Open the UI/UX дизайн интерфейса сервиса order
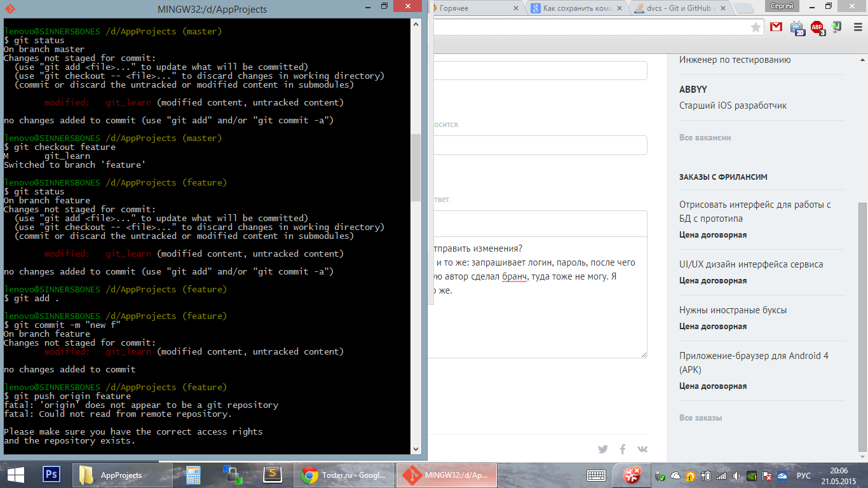This screenshot has height=488, width=868. 751,264
